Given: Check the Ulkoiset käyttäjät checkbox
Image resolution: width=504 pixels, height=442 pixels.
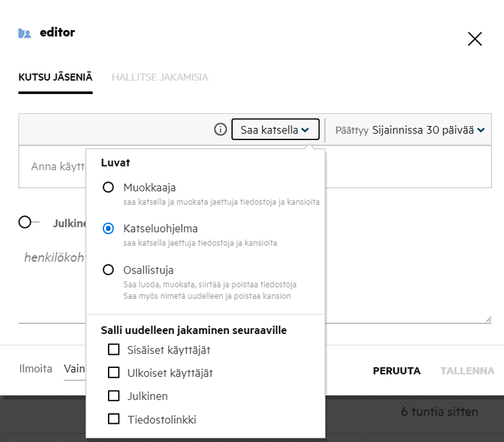Looking at the screenshot, I should 114,373.
